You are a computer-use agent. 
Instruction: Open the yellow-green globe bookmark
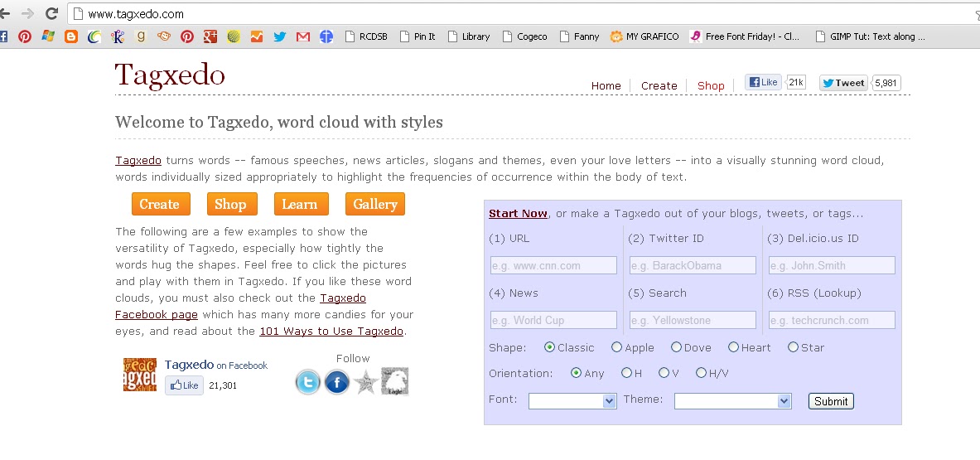pyautogui.click(x=233, y=36)
